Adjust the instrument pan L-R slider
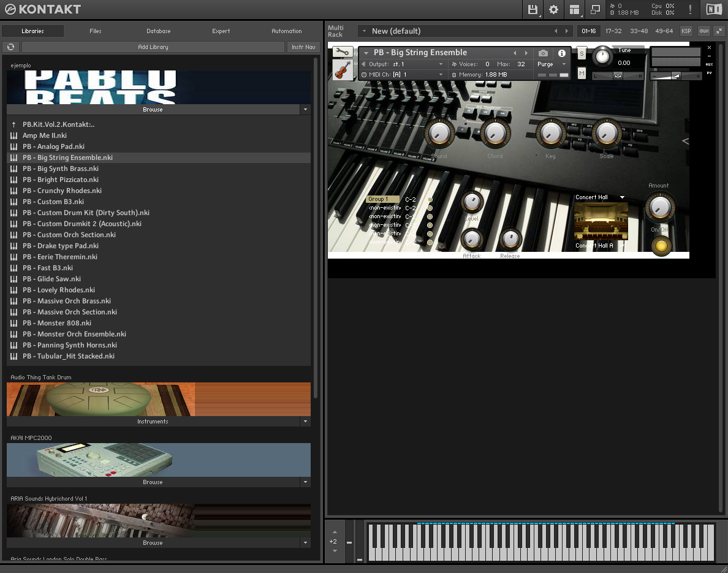This screenshot has width=728, height=573. point(618,76)
